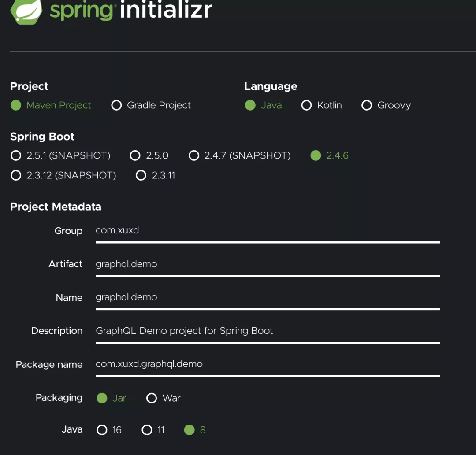This screenshot has width=476, height=455.
Task: Switch packaging to War
Action: [152, 398]
